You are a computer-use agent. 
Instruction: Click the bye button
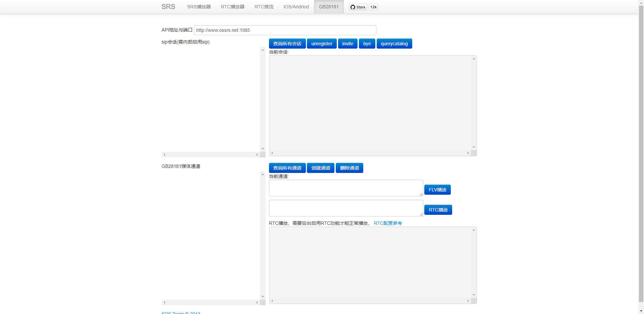click(367, 44)
